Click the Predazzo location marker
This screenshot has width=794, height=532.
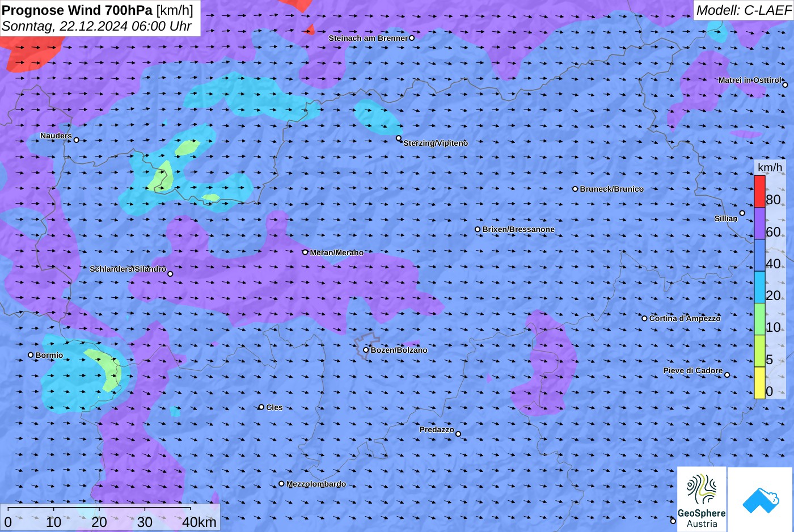point(458,434)
